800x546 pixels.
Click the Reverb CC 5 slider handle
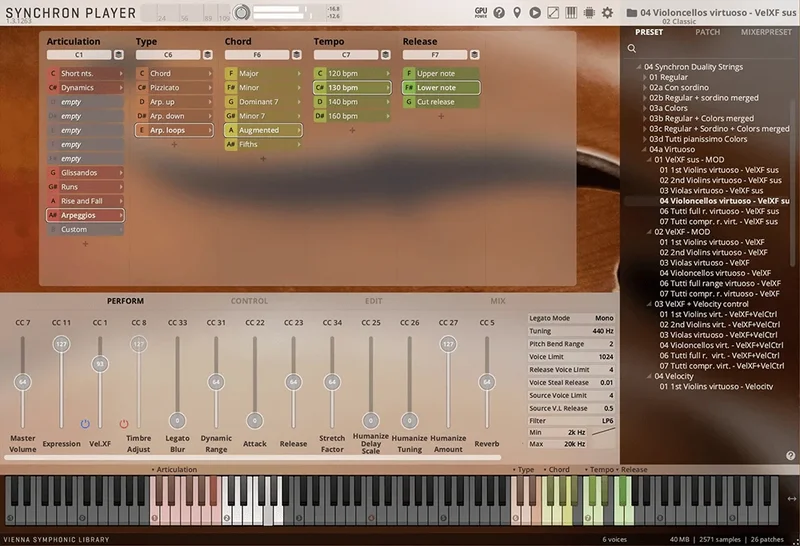coord(487,382)
